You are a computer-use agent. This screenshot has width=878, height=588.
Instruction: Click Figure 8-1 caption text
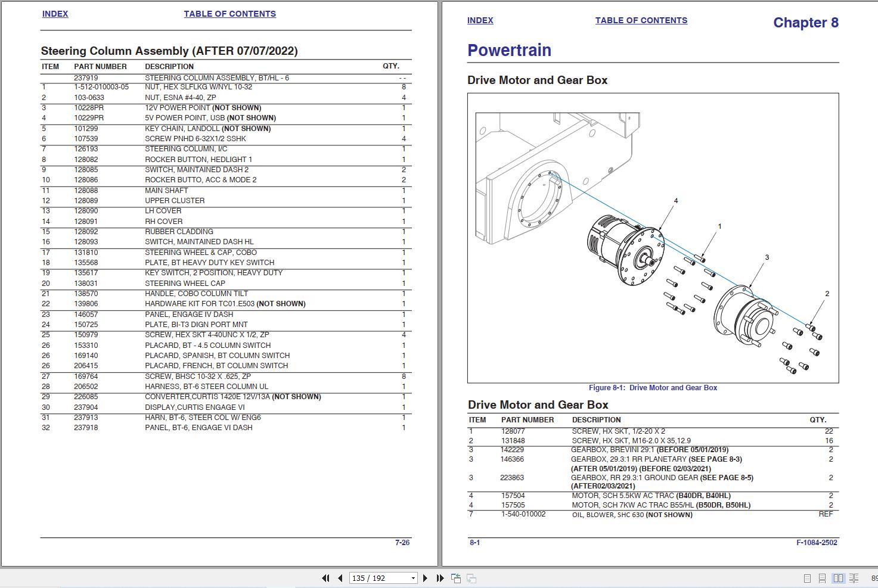[x=653, y=388]
